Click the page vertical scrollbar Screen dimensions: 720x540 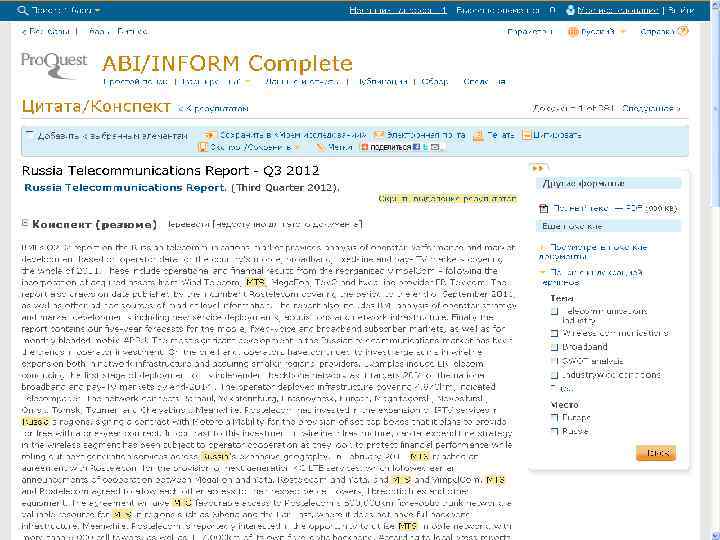pyautogui.click(x=715, y=270)
